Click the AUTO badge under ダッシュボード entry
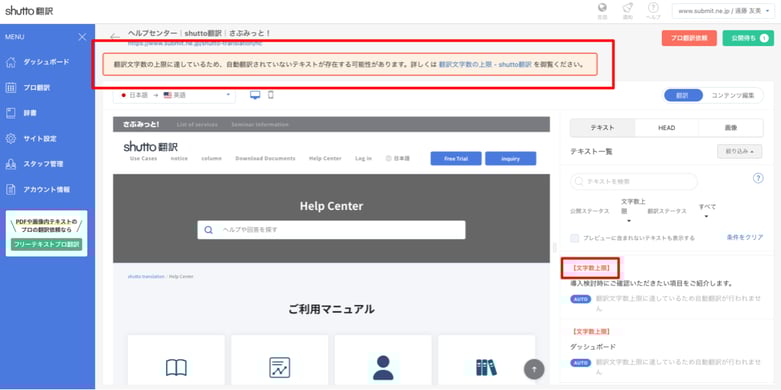This screenshot has height=390, width=781. point(580,363)
